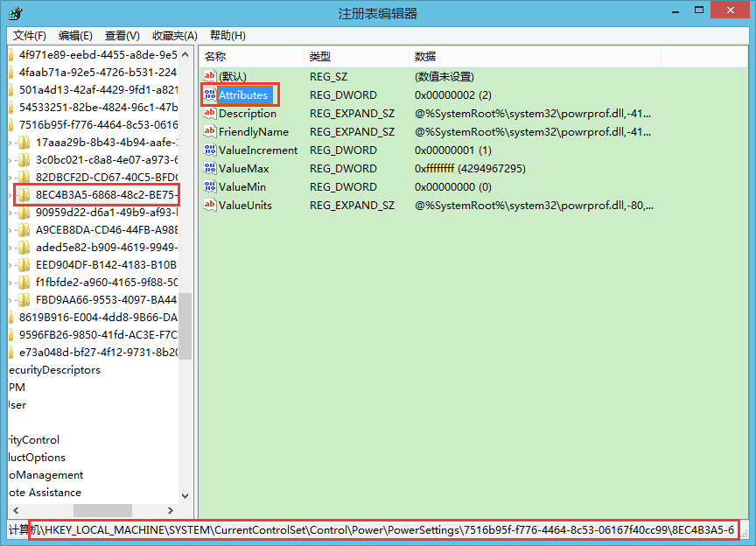Viewport: 756px width, 546px height.
Task: Click the ValueMax binary value icon
Action: click(209, 168)
